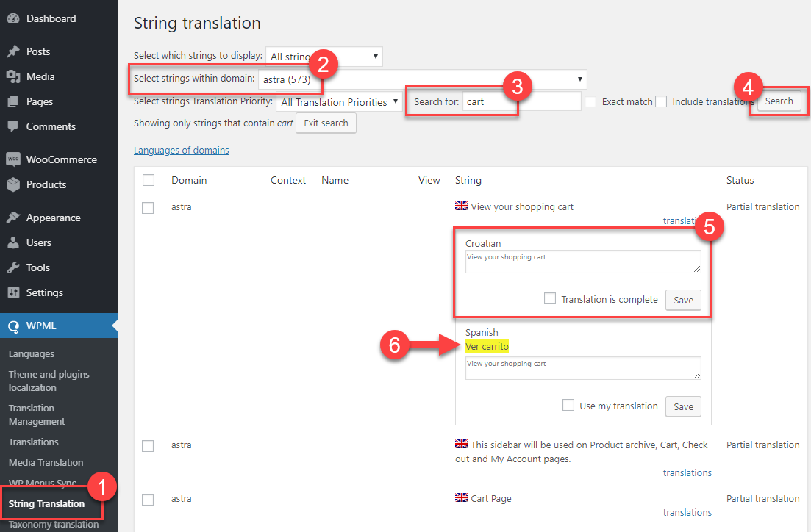The height and width of the screenshot is (532, 811).
Task: Open translations link for the sidebar string
Action: pyautogui.click(x=687, y=472)
